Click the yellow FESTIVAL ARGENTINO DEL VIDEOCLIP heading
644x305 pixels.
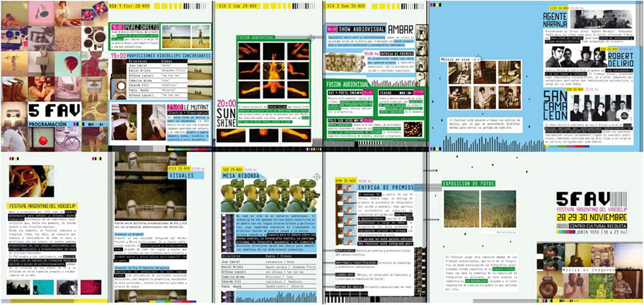tap(42, 206)
